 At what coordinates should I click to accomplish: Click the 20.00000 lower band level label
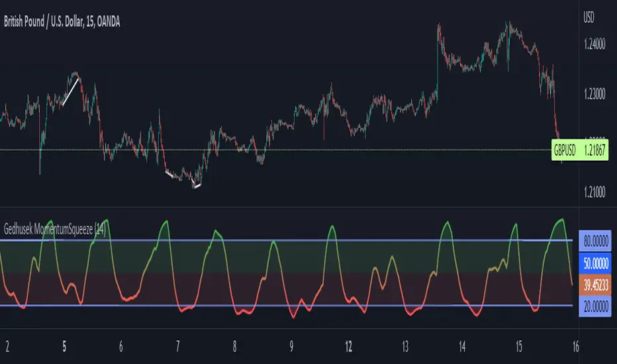click(595, 306)
